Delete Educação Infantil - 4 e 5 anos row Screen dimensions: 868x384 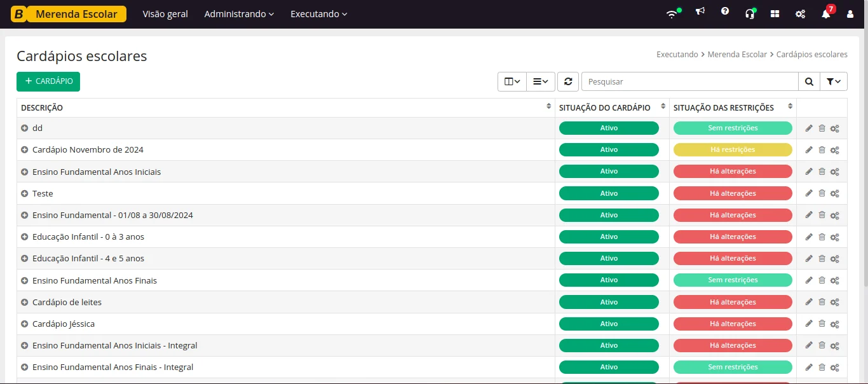822,259
